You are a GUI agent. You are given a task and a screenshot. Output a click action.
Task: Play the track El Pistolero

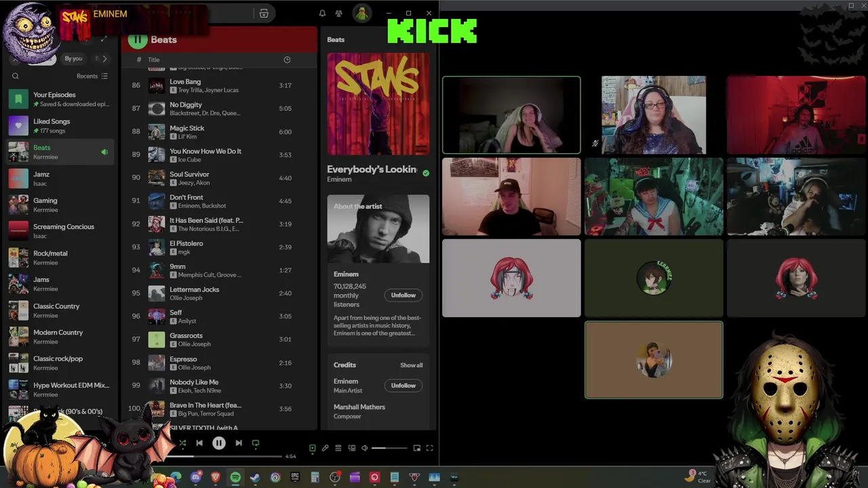click(219, 247)
